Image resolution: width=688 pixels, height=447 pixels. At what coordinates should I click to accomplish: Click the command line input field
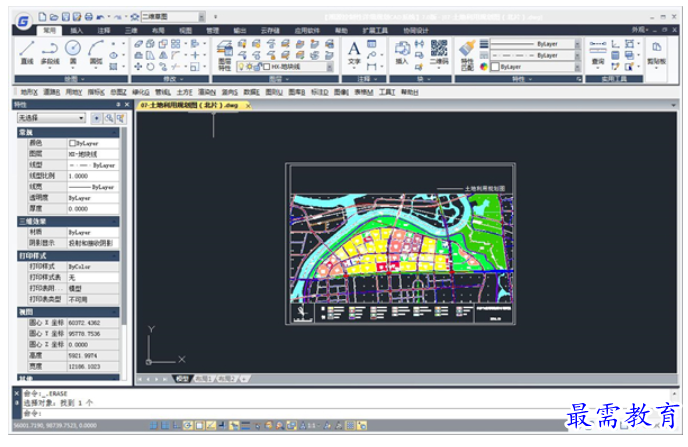point(300,413)
